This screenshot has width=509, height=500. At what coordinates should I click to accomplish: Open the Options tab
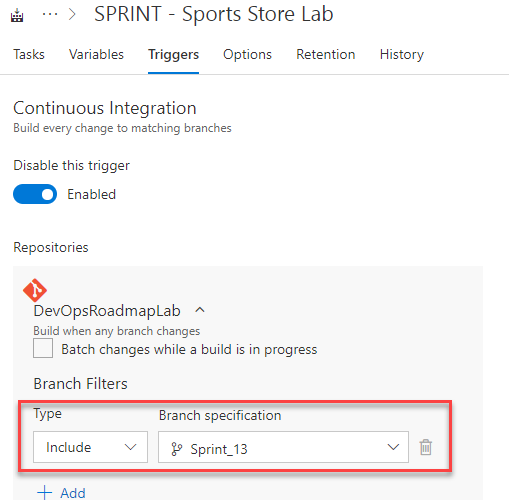coord(247,54)
